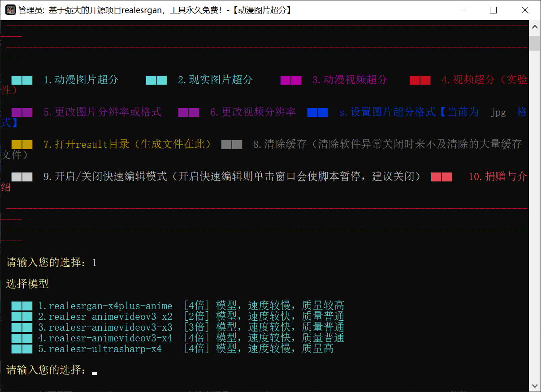The width and height of the screenshot is (541, 392).
Task: Click white block beside 9.开启/关闭快速编辑模式
Action: click(x=22, y=177)
